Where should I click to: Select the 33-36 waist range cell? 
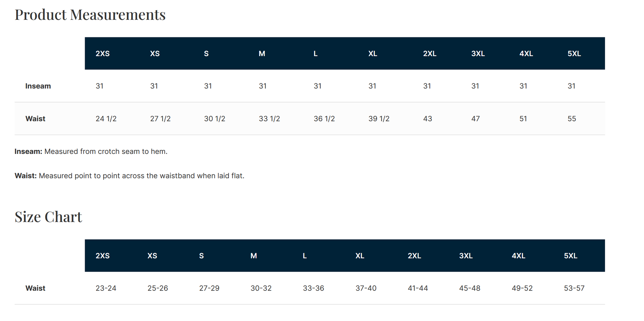pos(313,288)
